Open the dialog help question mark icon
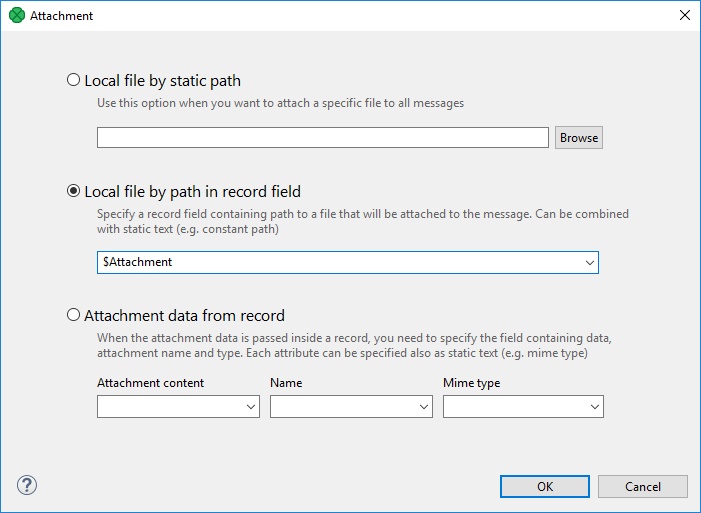Viewport: 701px width, 513px height. point(26,486)
